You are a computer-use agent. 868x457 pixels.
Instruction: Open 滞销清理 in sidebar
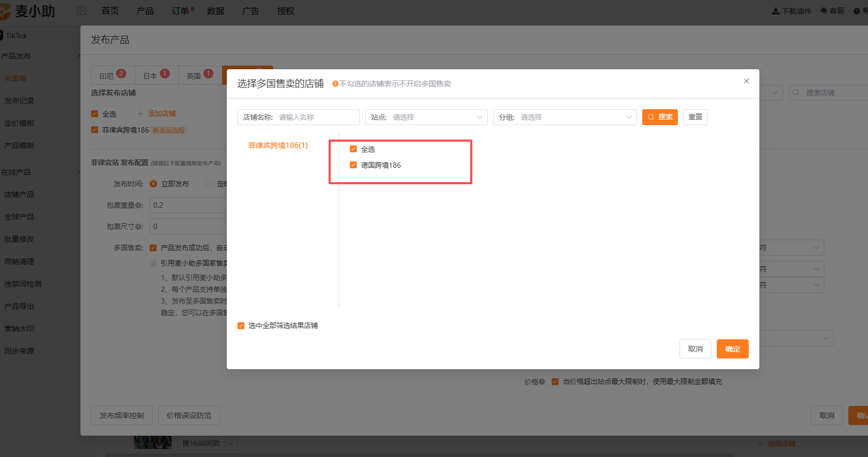click(19, 262)
